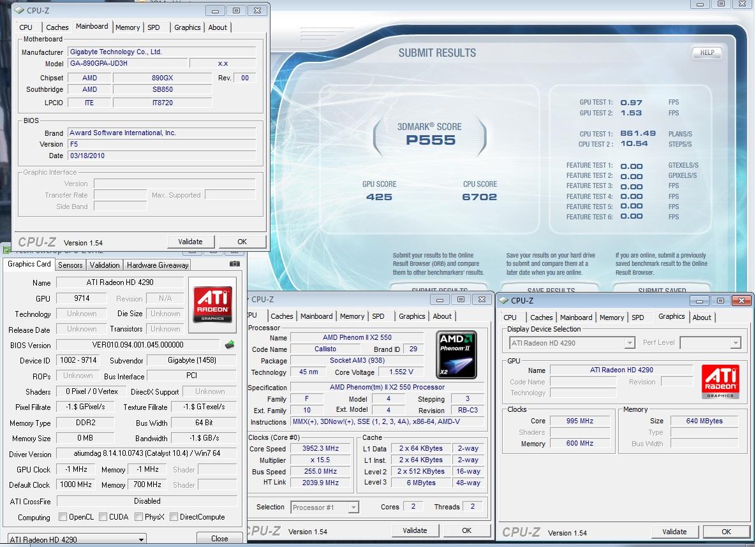Click the ATI Radeon logo in GPU-Z
756x547 pixels.
click(x=212, y=305)
